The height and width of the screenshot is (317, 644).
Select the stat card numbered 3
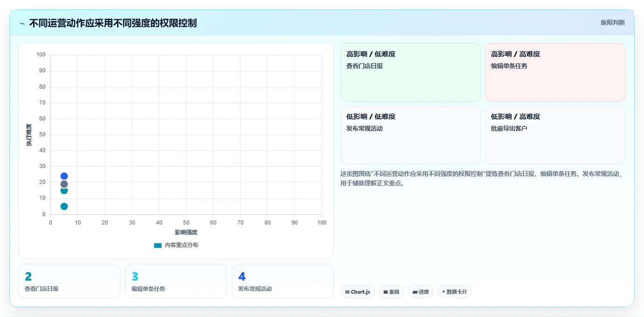click(x=176, y=281)
